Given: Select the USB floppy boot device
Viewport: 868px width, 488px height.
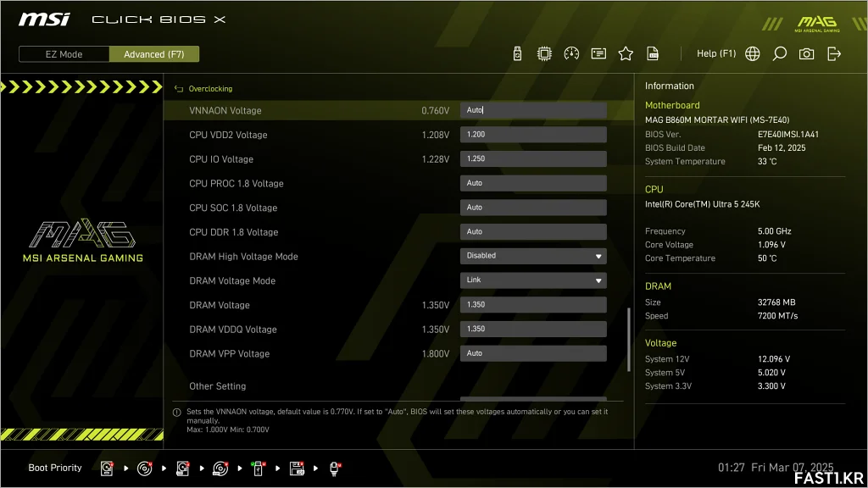Looking at the screenshot, I should (x=297, y=469).
